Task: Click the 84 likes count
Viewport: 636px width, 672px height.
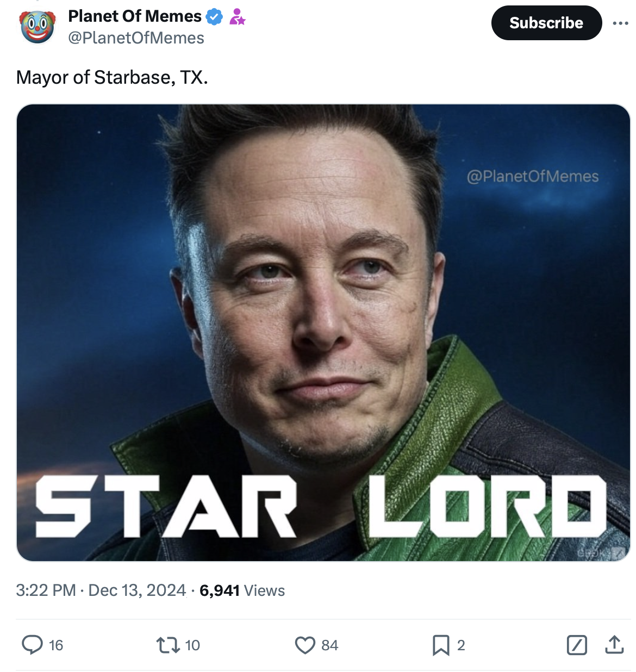Action: coord(329,645)
